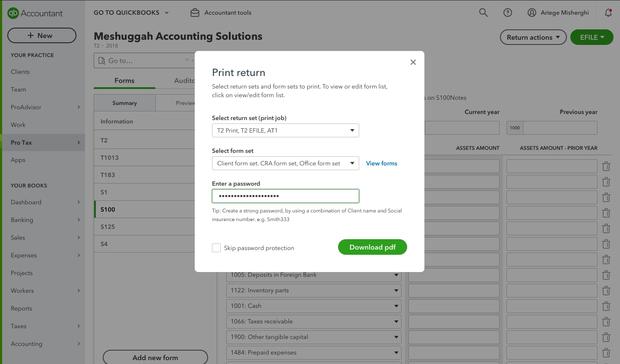Delete the 1900: Other tangible capital row
Viewport: 620px width, 364px height.
(606, 337)
